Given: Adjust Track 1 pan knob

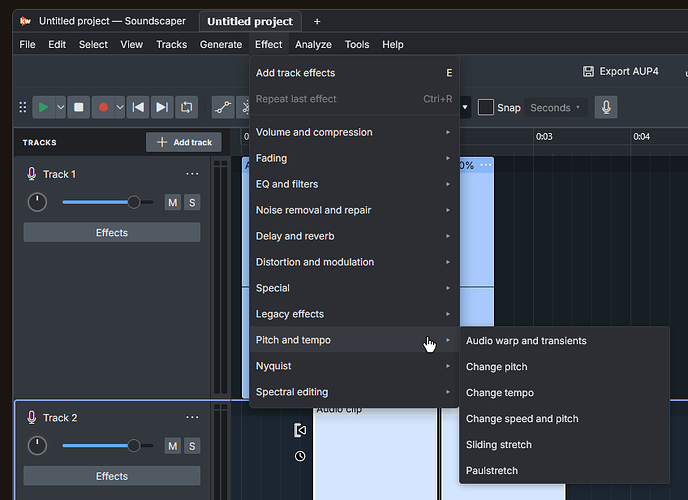Looking at the screenshot, I should point(37,202).
